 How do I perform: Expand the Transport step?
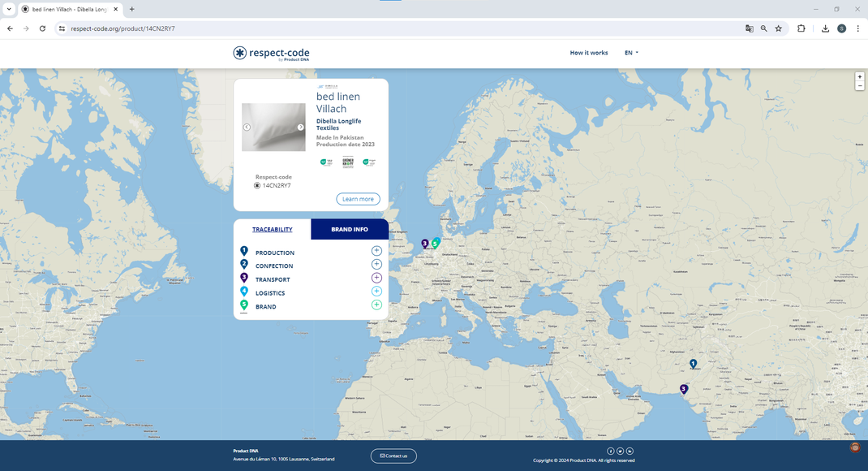pyautogui.click(x=376, y=278)
